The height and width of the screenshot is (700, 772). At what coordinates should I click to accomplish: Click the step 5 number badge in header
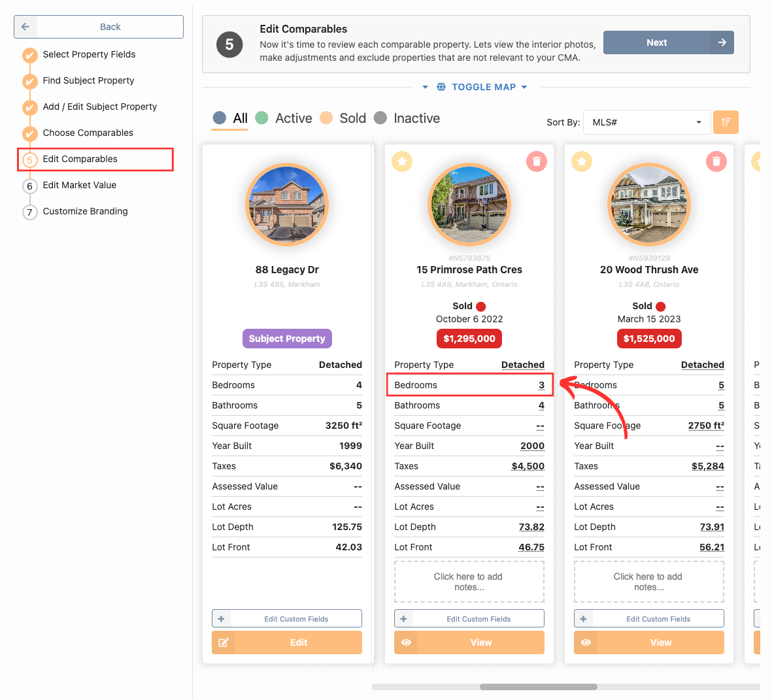pyautogui.click(x=229, y=45)
